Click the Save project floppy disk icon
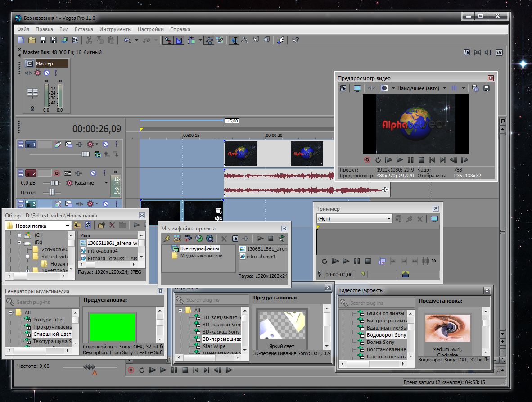 [43, 40]
